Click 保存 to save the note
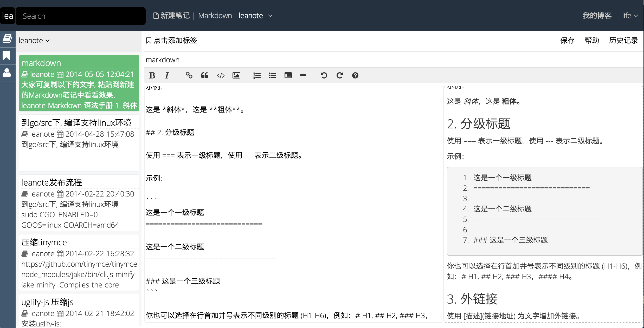 pos(567,41)
